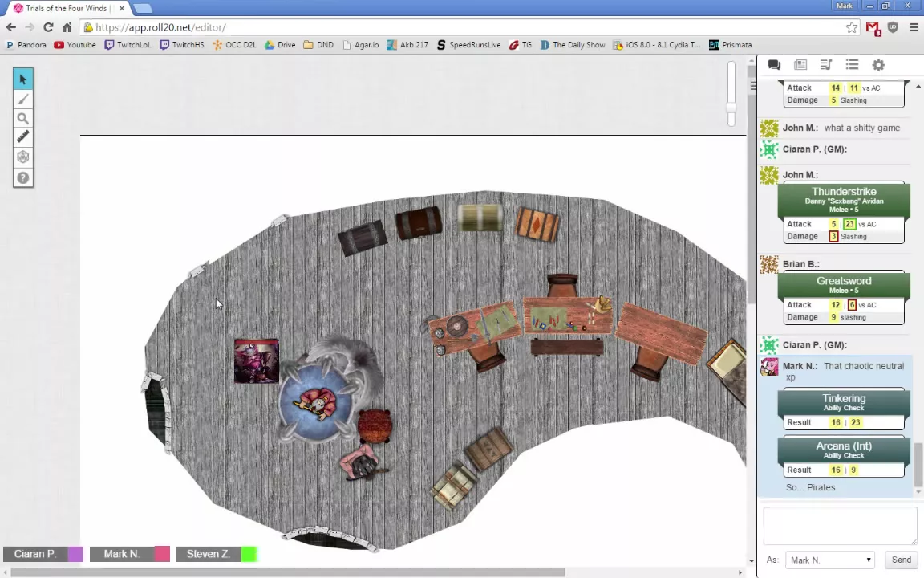
Task: Click the page toolbar handle beside the scrollbar
Action: pos(752,86)
